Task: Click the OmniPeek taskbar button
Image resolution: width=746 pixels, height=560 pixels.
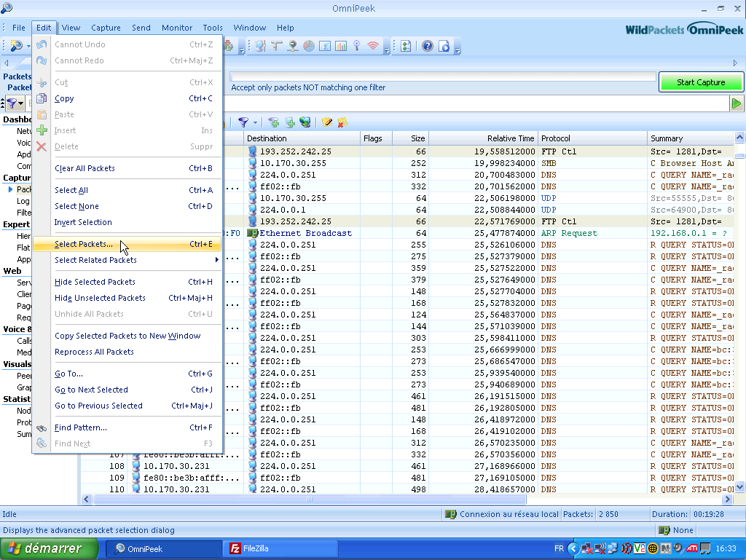Action: [x=163, y=548]
